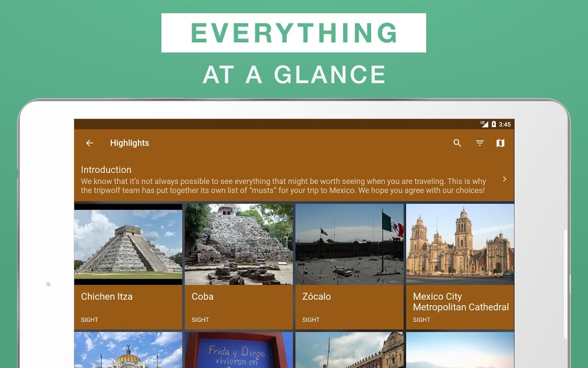Tap the Highlights page title

pyautogui.click(x=130, y=143)
